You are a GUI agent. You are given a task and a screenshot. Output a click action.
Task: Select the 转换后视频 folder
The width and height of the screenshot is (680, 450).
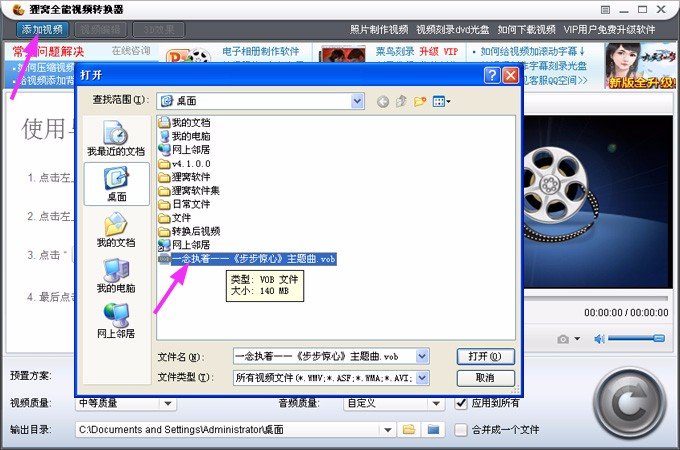pyautogui.click(x=189, y=231)
